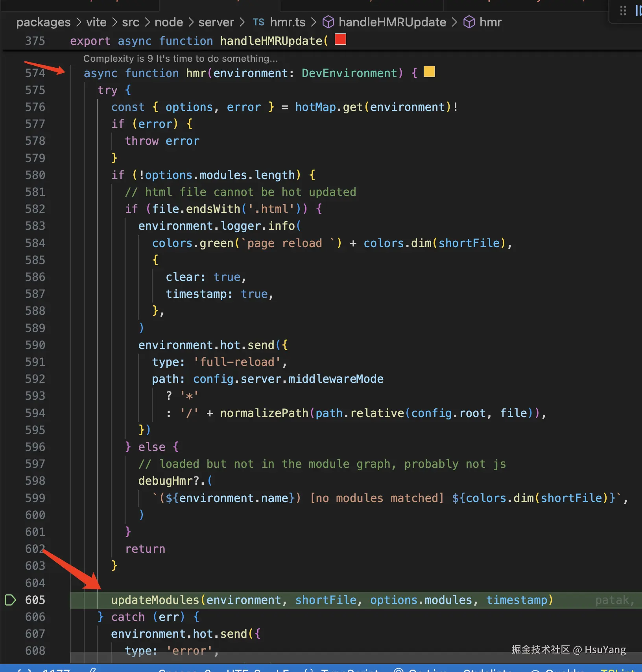Select line number 590 in the gutter
642x672 pixels.
tap(35, 345)
